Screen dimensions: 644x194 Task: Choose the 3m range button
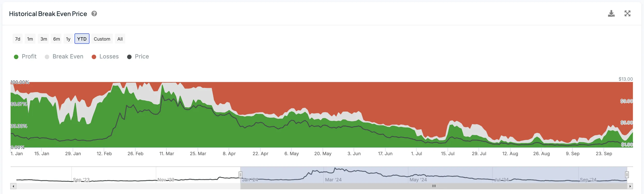pyautogui.click(x=44, y=39)
